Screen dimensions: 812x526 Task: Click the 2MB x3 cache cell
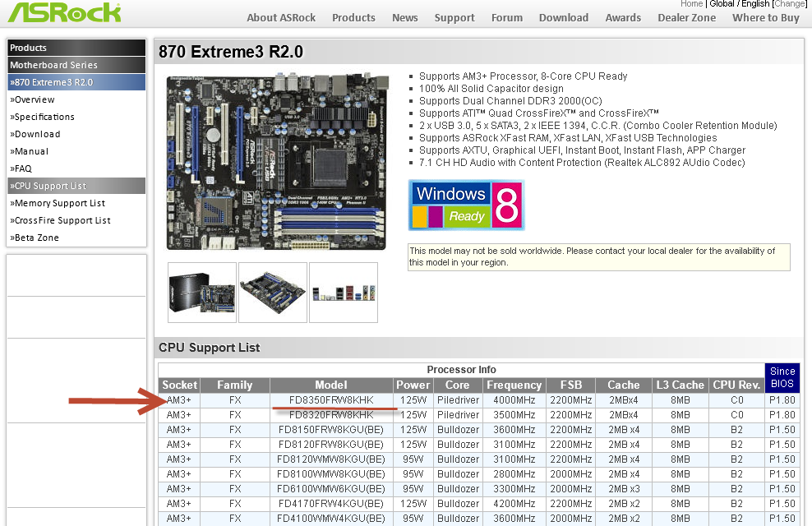click(x=624, y=489)
